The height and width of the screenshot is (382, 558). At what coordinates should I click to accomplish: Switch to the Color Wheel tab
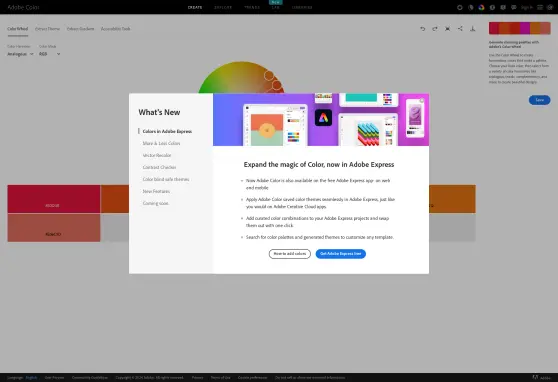(17, 29)
